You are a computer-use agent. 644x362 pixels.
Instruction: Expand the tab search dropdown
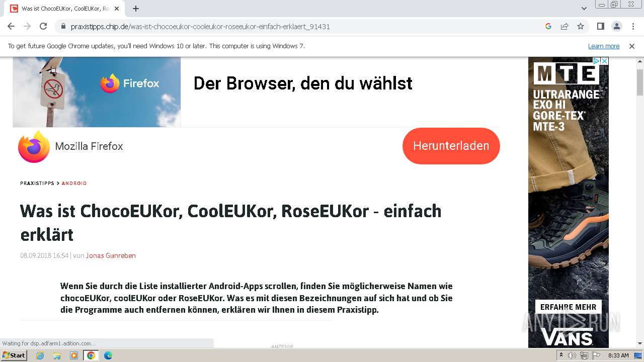click(x=584, y=9)
